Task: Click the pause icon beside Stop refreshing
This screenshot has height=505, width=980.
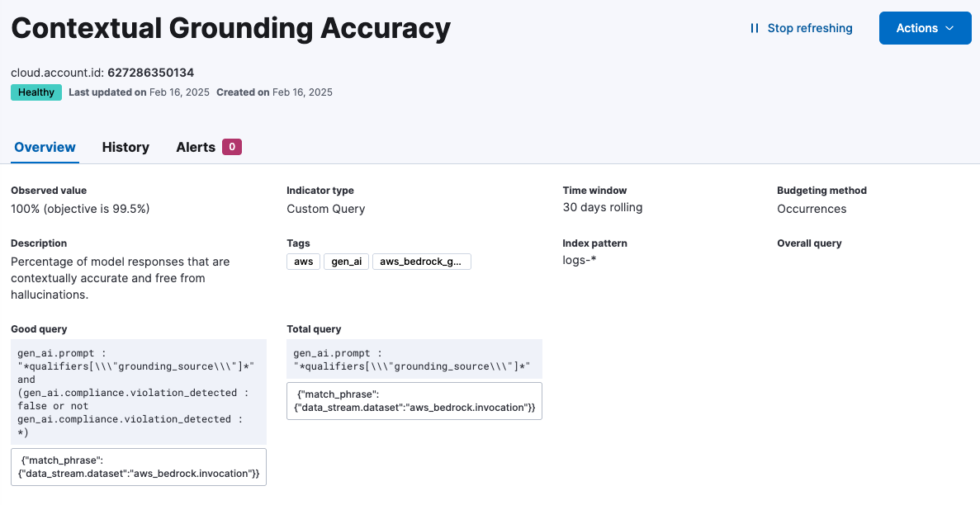Action: pos(754,28)
